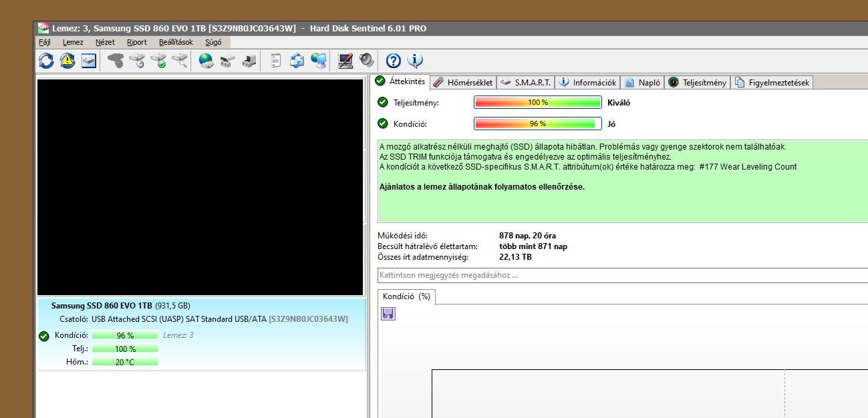Switch to the Teljesítmény tab
The image size is (868, 418).
point(698,83)
